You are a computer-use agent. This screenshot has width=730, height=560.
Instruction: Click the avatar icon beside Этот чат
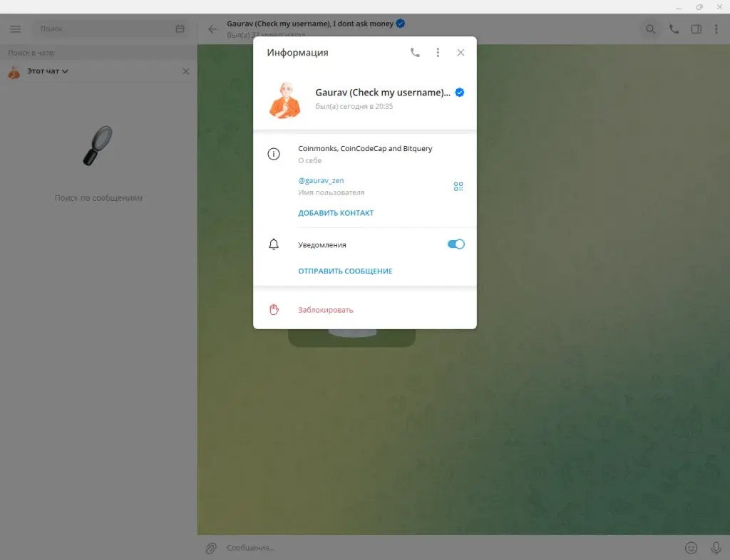14,72
